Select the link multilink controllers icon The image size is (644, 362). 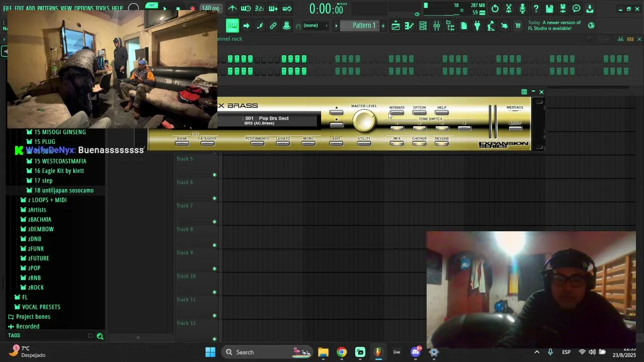click(273, 26)
